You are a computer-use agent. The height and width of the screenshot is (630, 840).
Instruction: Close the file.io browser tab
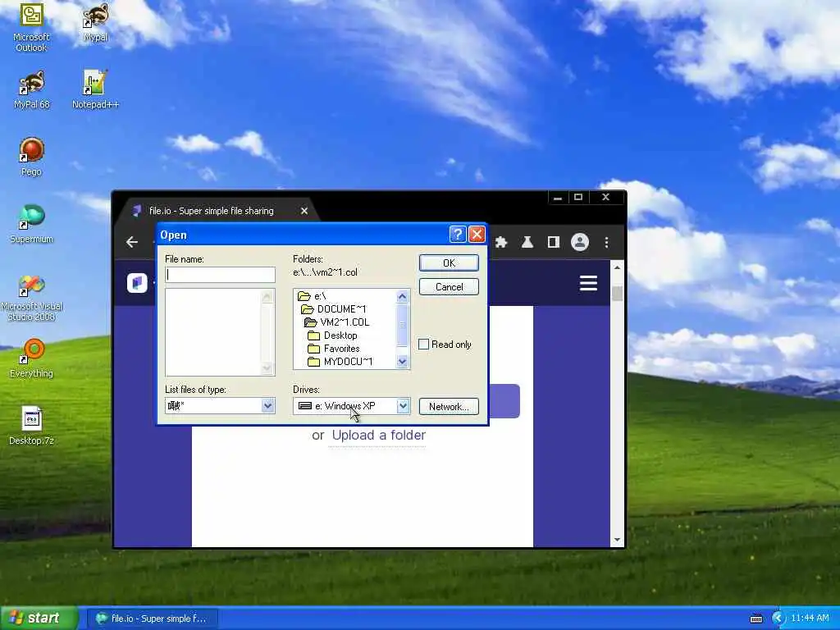coord(304,211)
